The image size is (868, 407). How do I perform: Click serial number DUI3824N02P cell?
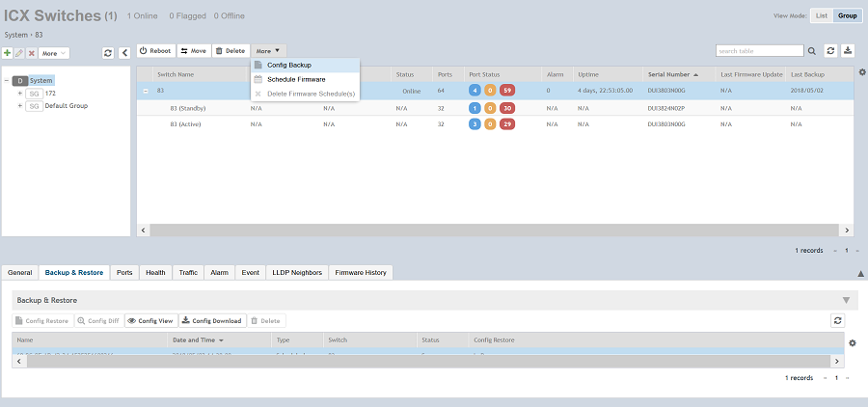[666, 108]
